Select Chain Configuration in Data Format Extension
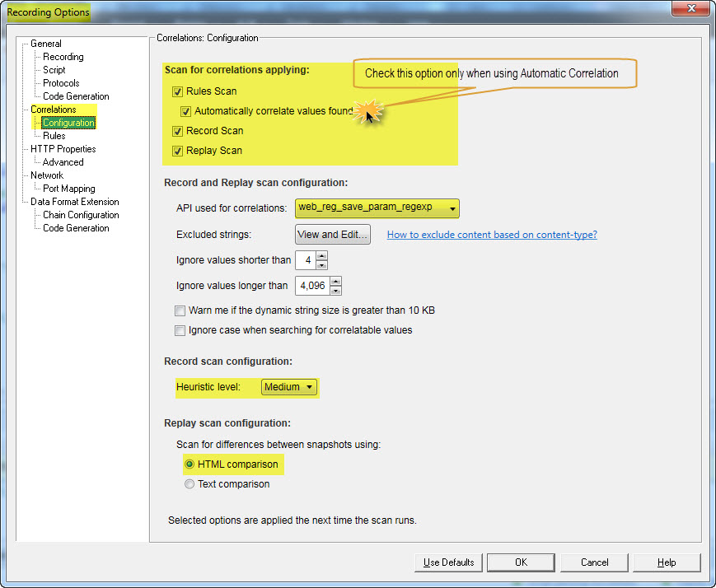The height and width of the screenshot is (588, 716). tap(81, 215)
